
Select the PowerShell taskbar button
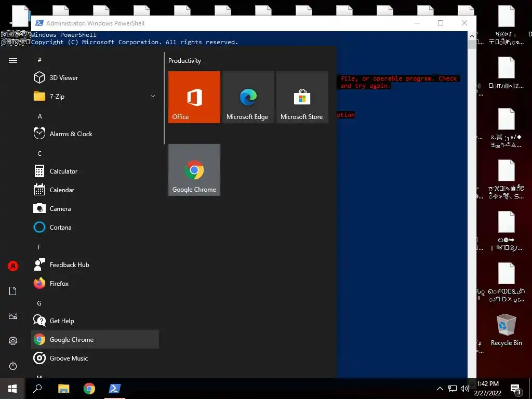pyautogui.click(x=115, y=389)
